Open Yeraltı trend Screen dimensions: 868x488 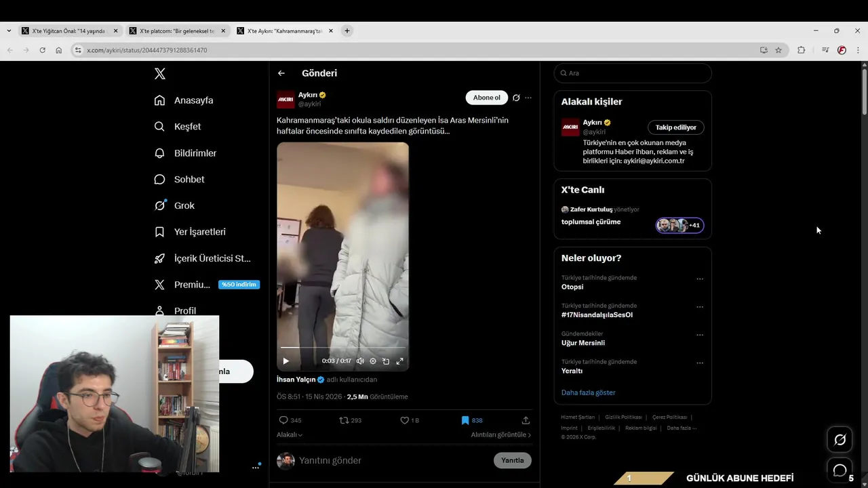coord(572,371)
